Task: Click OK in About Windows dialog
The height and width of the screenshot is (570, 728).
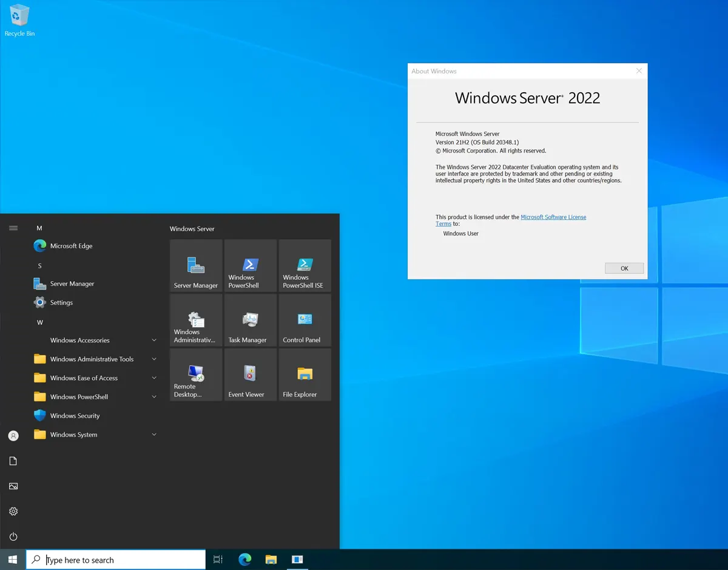Action: [624, 268]
